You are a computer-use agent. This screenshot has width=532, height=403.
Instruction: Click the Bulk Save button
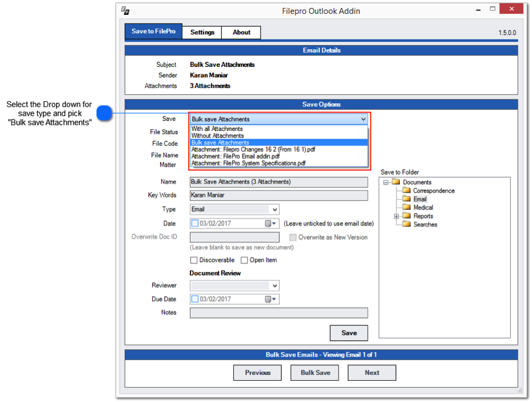coord(315,373)
